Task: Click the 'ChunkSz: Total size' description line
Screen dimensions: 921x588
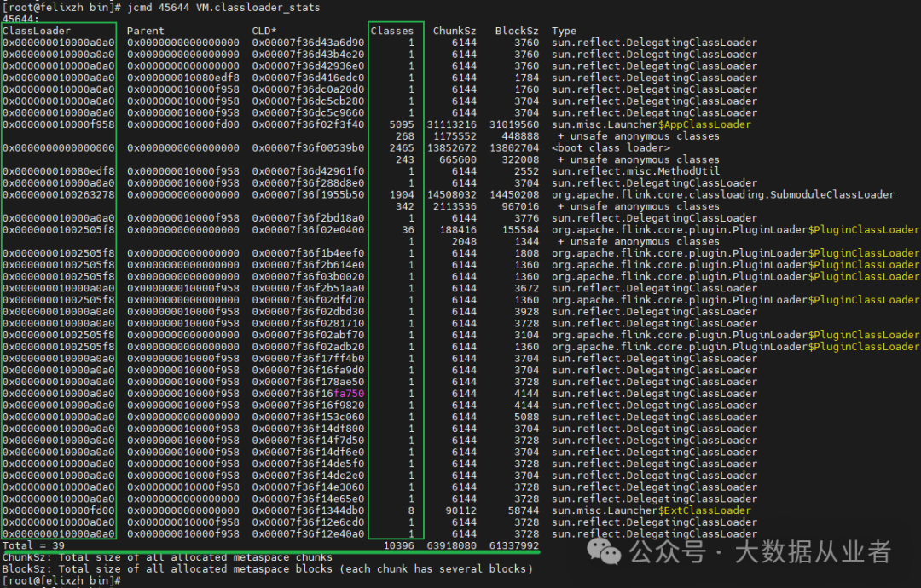Action: coord(167,557)
